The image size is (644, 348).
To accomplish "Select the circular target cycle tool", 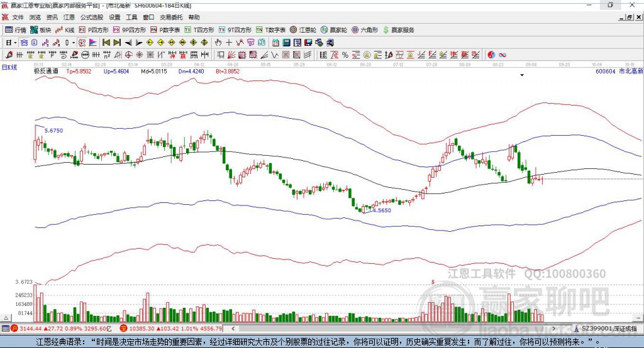I will [x=128, y=55].
